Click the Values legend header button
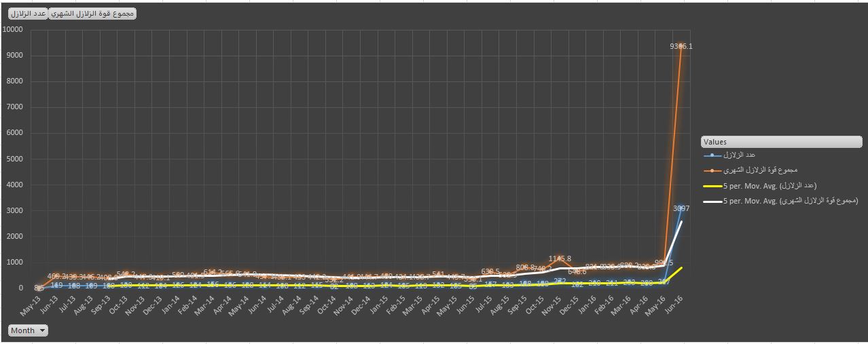This screenshot has height=344, width=868. [781, 142]
